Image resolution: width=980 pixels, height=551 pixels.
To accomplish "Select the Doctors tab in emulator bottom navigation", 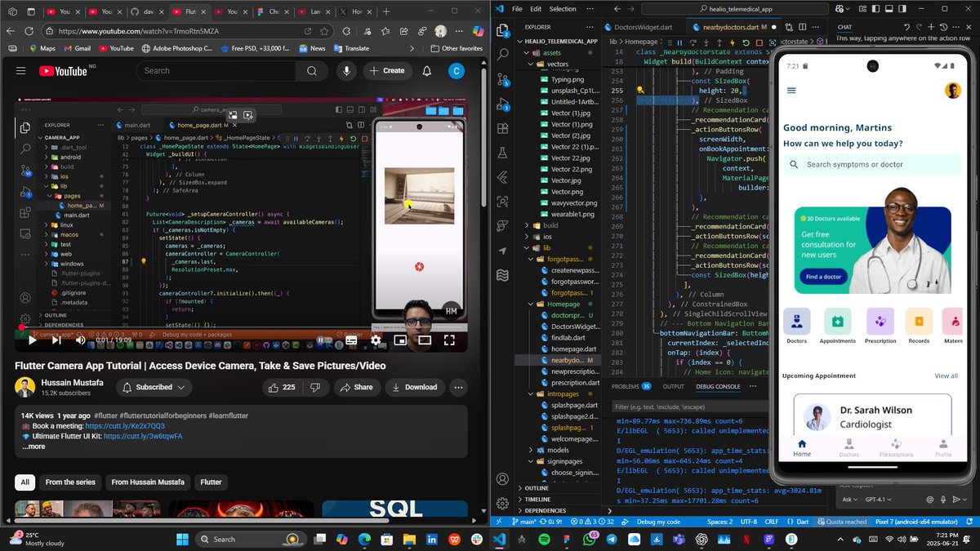I will pyautogui.click(x=849, y=447).
